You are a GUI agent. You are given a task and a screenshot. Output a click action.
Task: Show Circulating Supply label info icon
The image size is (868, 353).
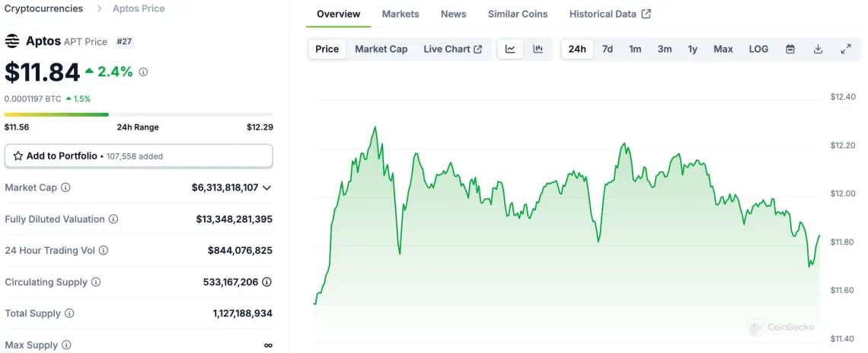tap(96, 282)
